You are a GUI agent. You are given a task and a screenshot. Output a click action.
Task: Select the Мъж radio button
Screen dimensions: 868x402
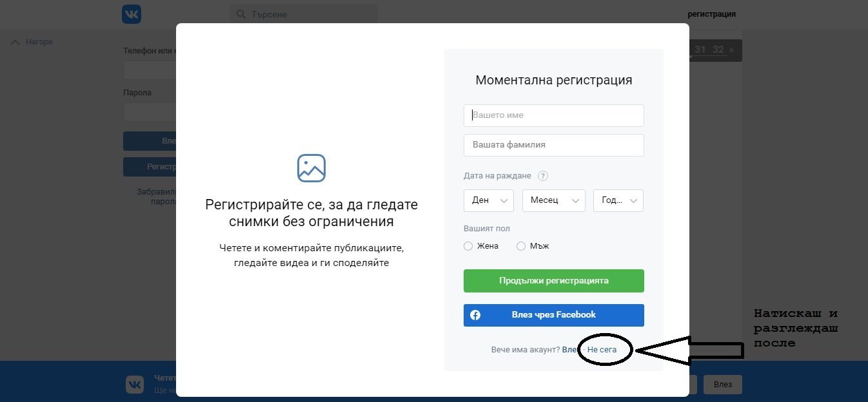521,246
